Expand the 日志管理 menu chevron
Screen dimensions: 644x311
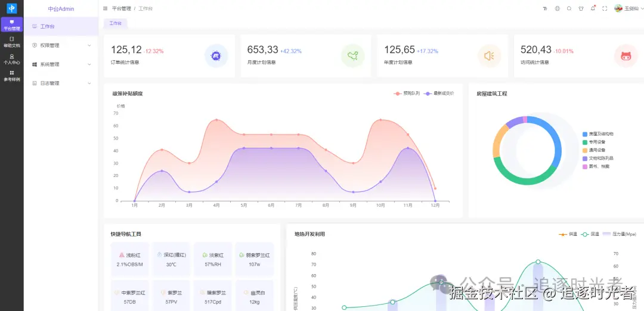click(x=89, y=83)
